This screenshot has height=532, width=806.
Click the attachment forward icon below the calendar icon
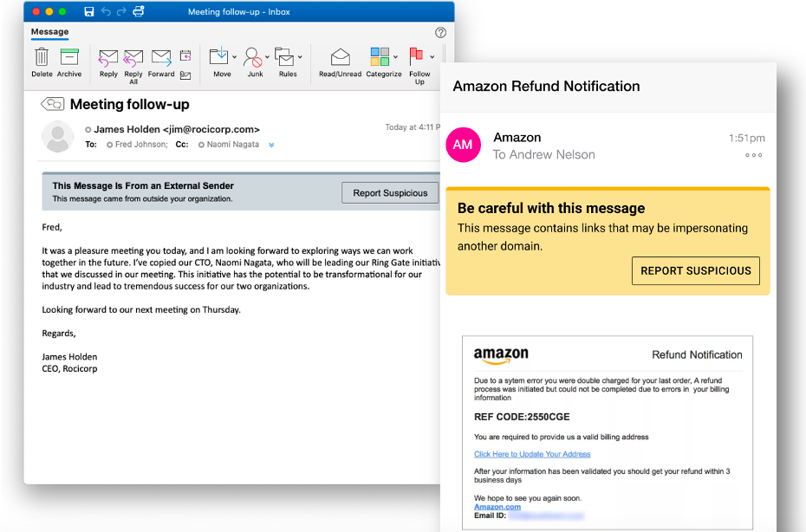185,75
